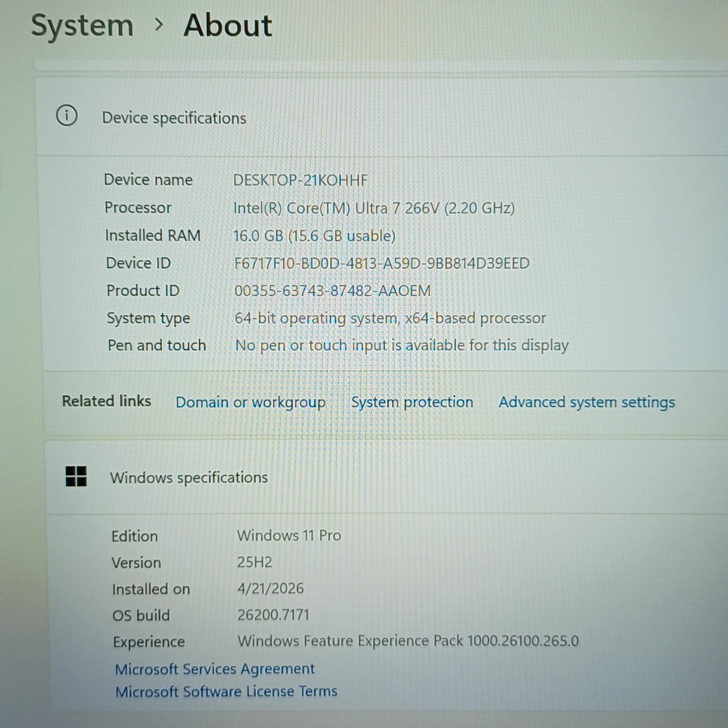This screenshot has height=728, width=728.
Task: Click the Version label
Action: [x=136, y=563]
